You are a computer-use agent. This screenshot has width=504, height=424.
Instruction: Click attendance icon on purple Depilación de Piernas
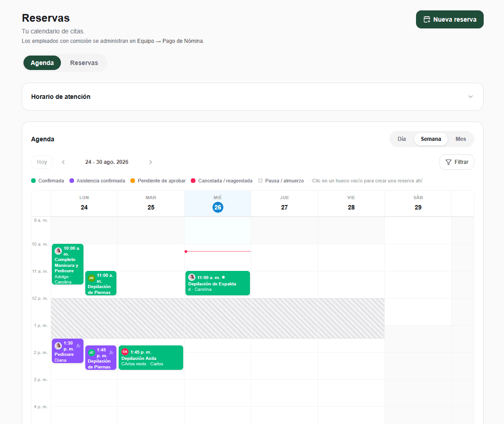tap(111, 353)
